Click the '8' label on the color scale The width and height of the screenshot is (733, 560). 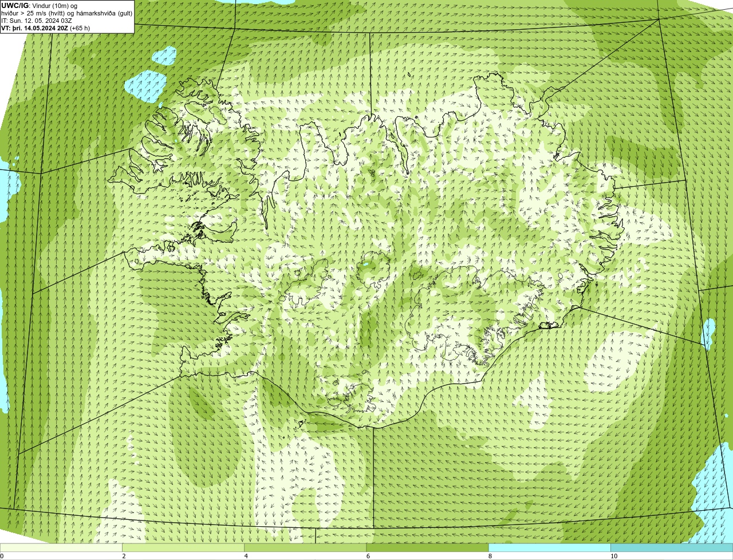pyautogui.click(x=490, y=556)
